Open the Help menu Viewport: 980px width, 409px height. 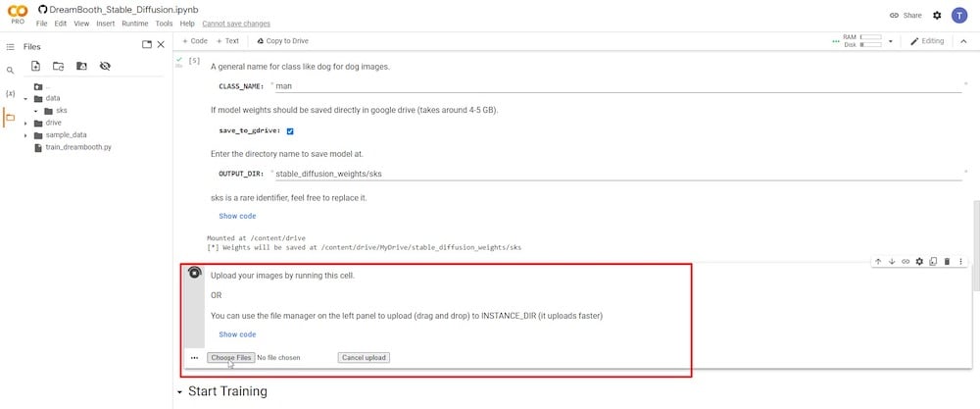187,24
